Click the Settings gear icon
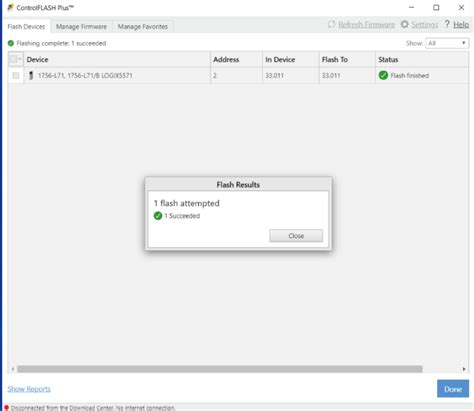The width and height of the screenshot is (474, 411). [x=404, y=24]
